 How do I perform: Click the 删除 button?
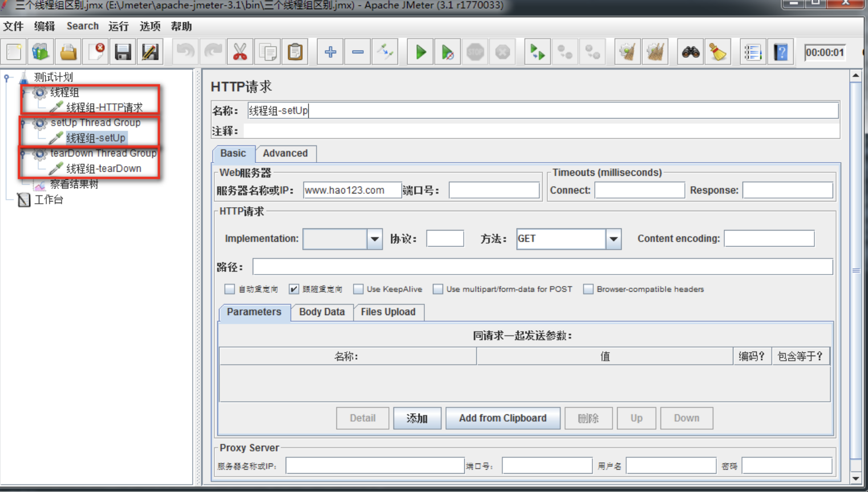(589, 418)
